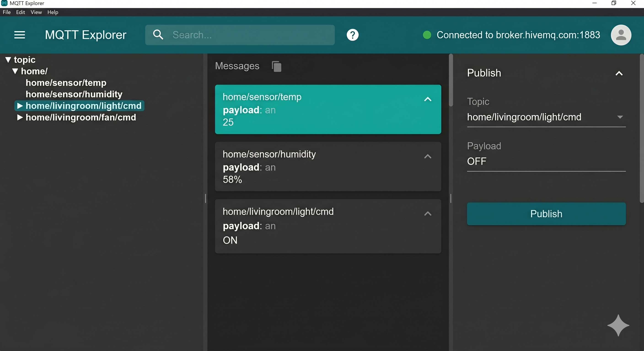Click the MQTT Explorer header title
Screen dimensions: 644x351
(86, 35)
